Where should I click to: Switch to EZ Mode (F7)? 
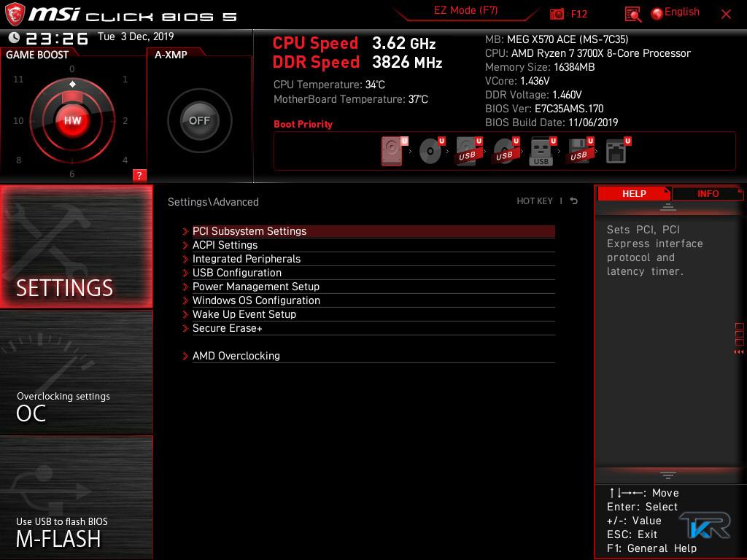point(465,10)
